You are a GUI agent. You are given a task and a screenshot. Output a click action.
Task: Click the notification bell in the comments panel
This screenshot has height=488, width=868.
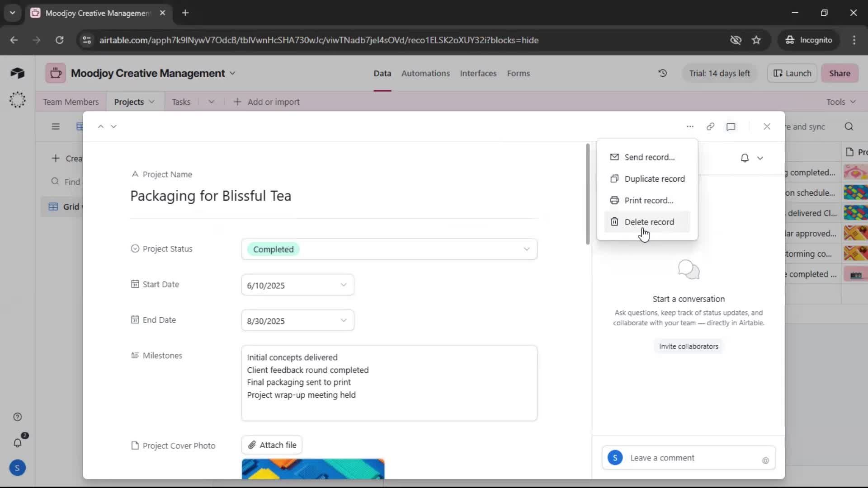[745, 158]
